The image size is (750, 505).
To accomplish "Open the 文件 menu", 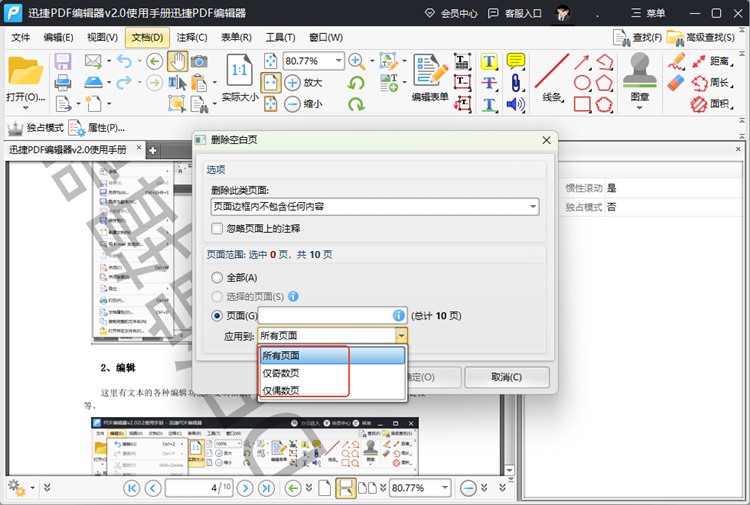I will (21, 37).
